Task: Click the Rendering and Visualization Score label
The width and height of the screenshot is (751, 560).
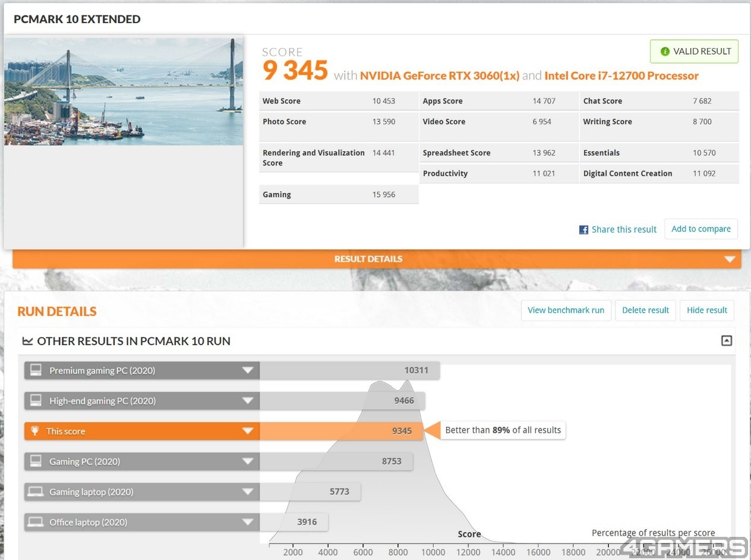Action: (x=314, y=158)
